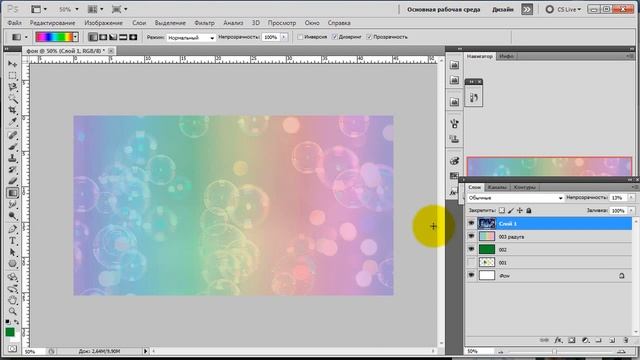Select the Healing Brush tool
The width and height of the screenshot is (640, 360).
[12, 135]
